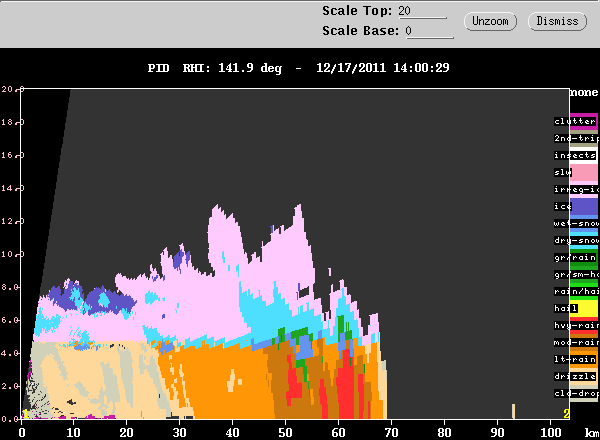Choose the wet-snow legend entry
Screen dimensions: 600x440
(x=575, y=223)
